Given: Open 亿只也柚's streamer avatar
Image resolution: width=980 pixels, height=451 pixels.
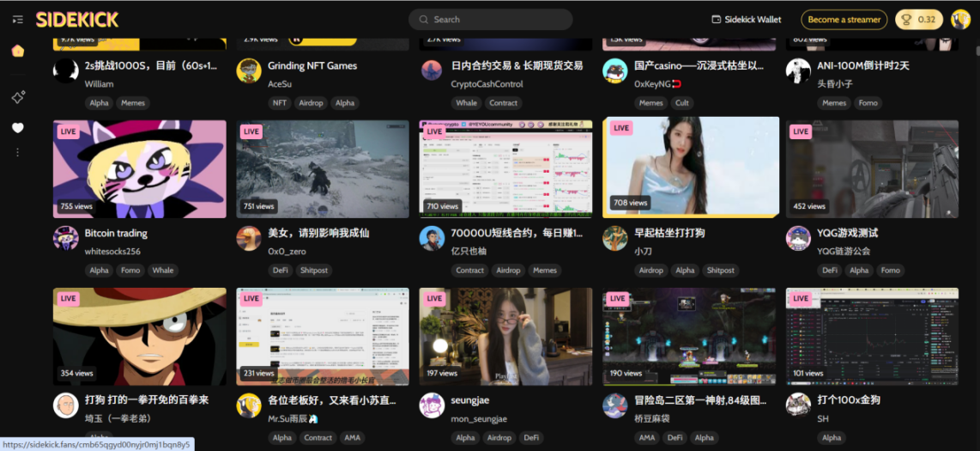Looking at the screenshot, I should pyautogui.click(x=432, y=238).
